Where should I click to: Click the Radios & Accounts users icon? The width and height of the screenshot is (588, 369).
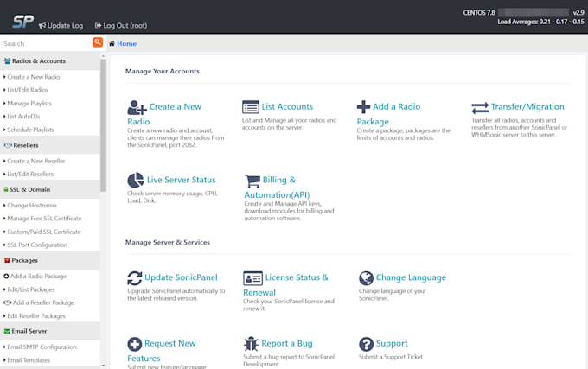click(x=7, y=61)
